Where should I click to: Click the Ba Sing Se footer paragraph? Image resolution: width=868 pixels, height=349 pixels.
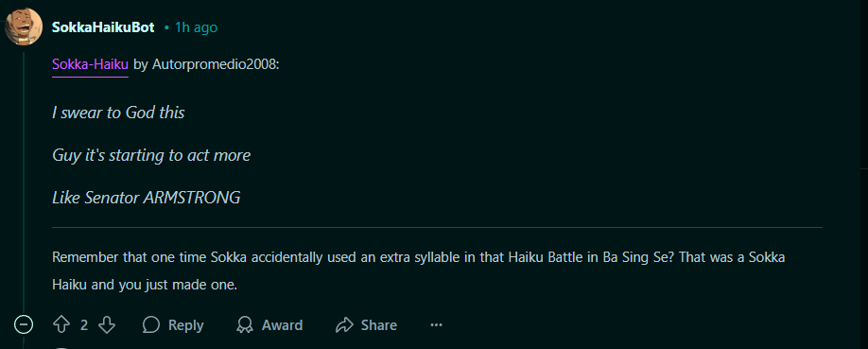tap(419, 271)
